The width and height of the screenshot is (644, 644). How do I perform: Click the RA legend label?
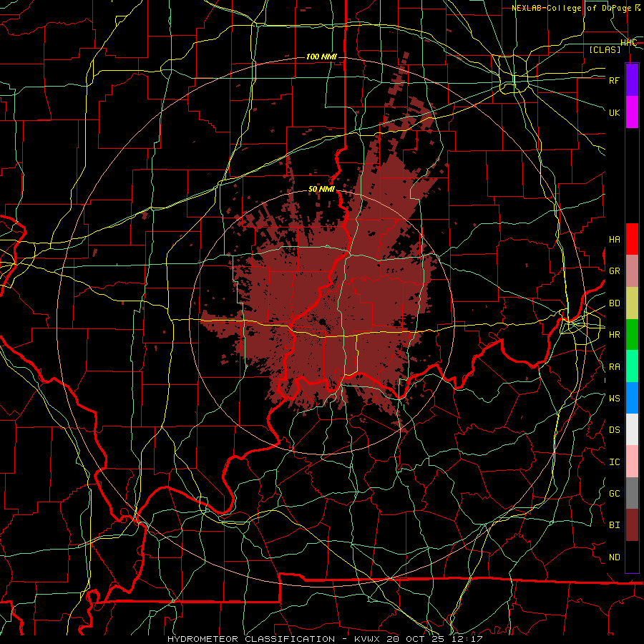[614, 367]
